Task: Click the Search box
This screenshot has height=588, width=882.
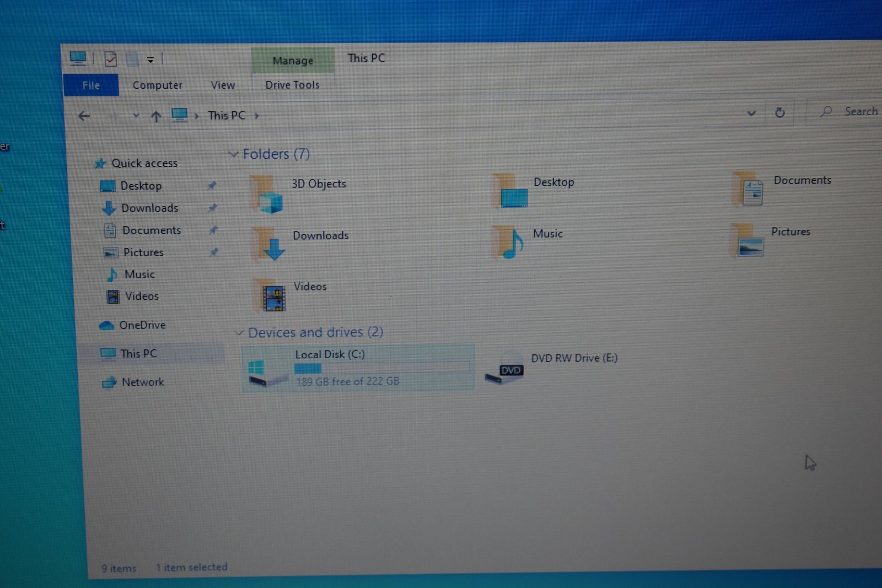Action: pos(844,111)
